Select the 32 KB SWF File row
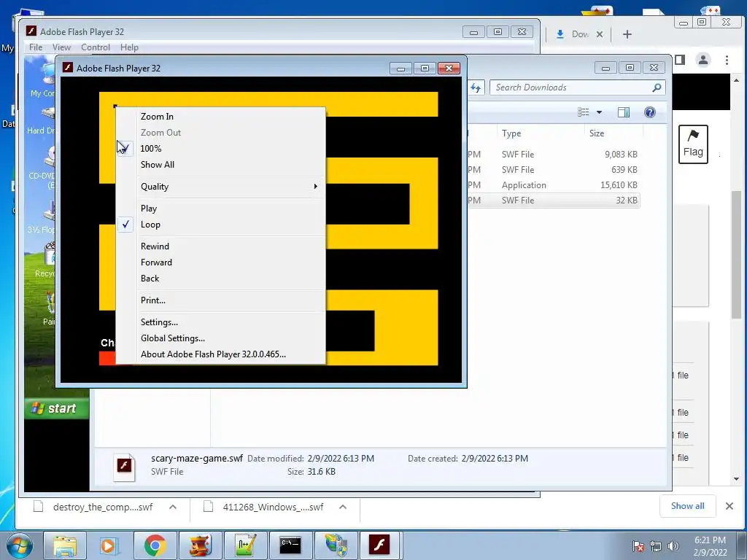 pos(553,201)
